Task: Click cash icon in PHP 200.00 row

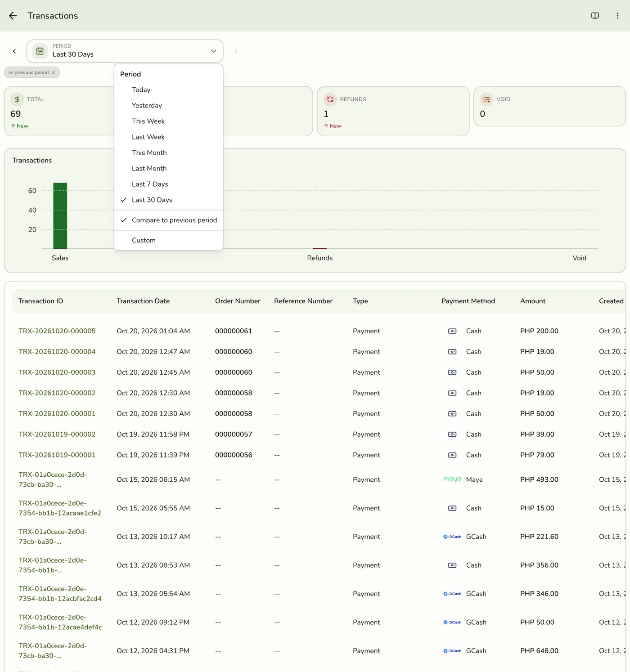Action: [452, 331]
